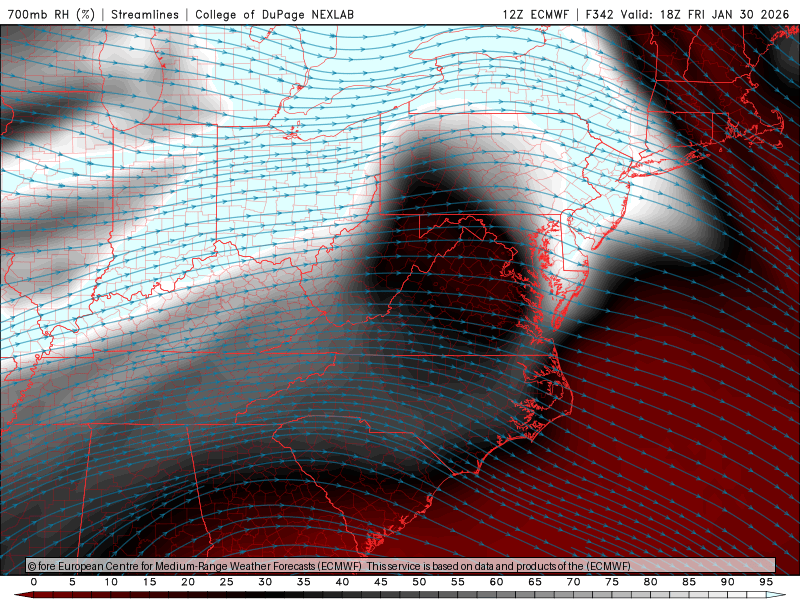The image size is (800, 600).
Task: Click the "F342" forecast hour text
Action: tap(599, 14)
